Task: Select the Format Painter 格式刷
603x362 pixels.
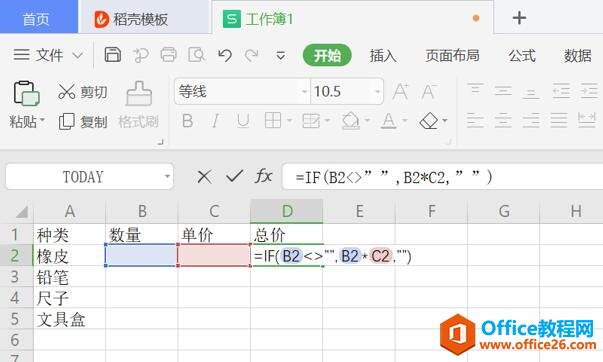Action: click(x=138, y=105)
